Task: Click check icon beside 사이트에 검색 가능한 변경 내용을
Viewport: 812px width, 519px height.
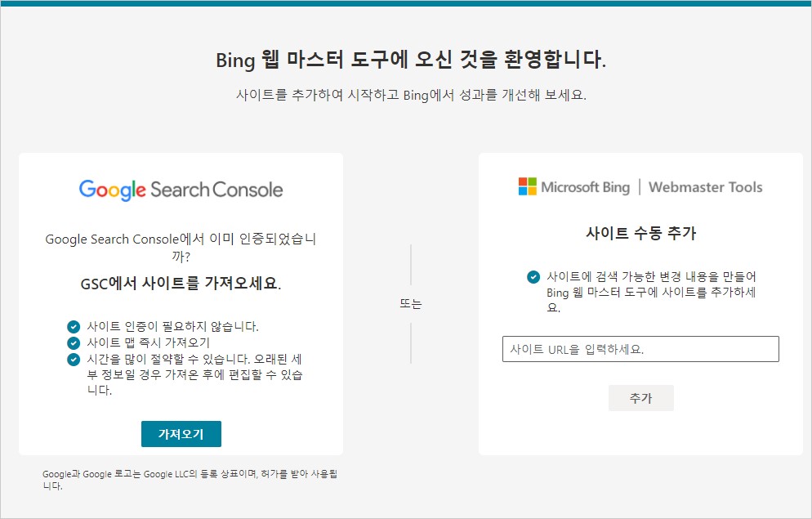Action: pos(533,277)
